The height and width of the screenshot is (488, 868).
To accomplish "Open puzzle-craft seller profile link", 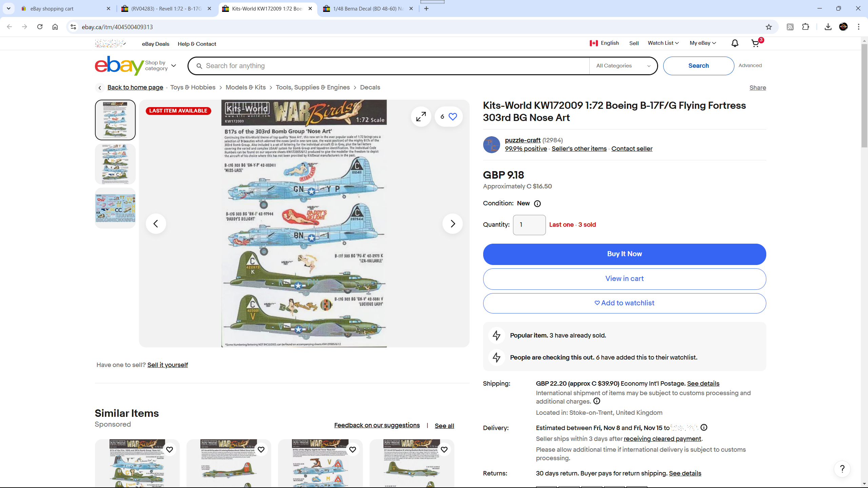I will (522, 140).
